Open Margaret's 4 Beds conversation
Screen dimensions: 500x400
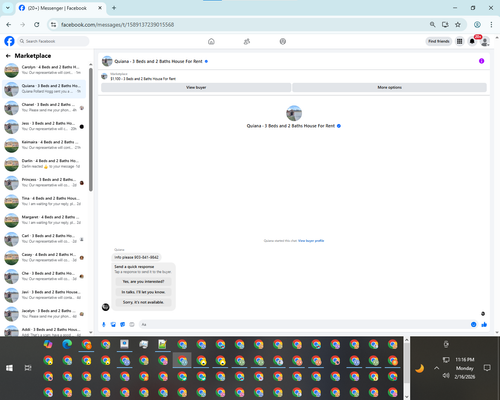point(44,220)
